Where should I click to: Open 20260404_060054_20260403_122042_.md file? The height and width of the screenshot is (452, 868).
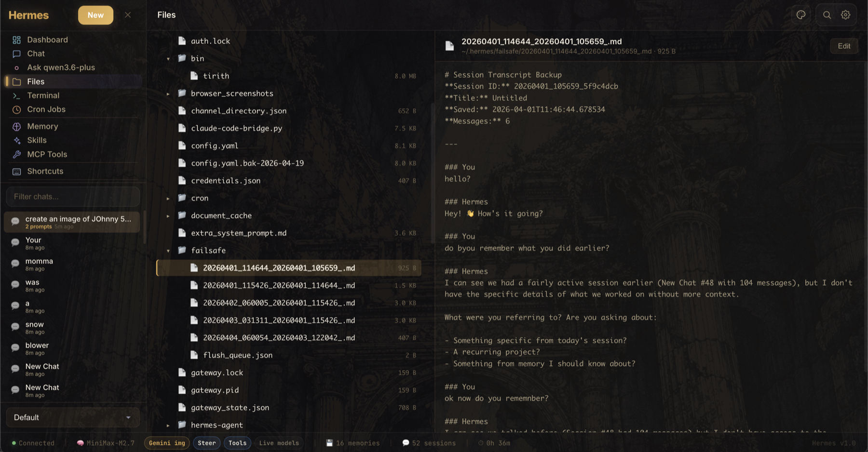(x=288, y=338)
